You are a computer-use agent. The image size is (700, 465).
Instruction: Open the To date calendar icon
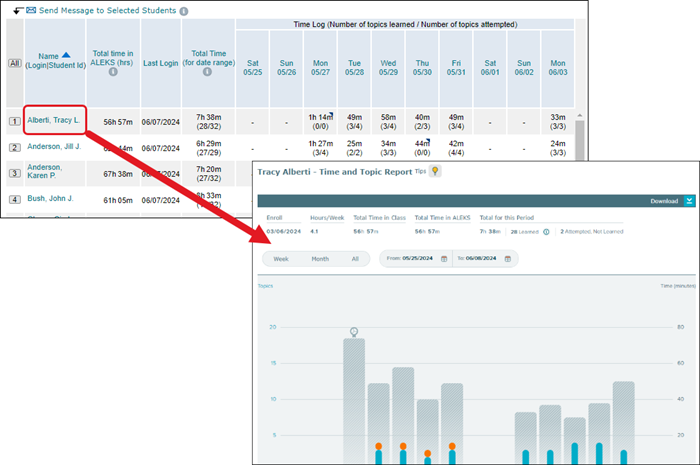pos(508,259)
